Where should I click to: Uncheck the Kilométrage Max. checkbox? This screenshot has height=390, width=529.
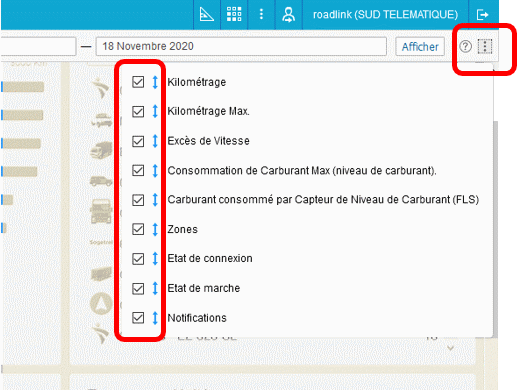(138, 111)
